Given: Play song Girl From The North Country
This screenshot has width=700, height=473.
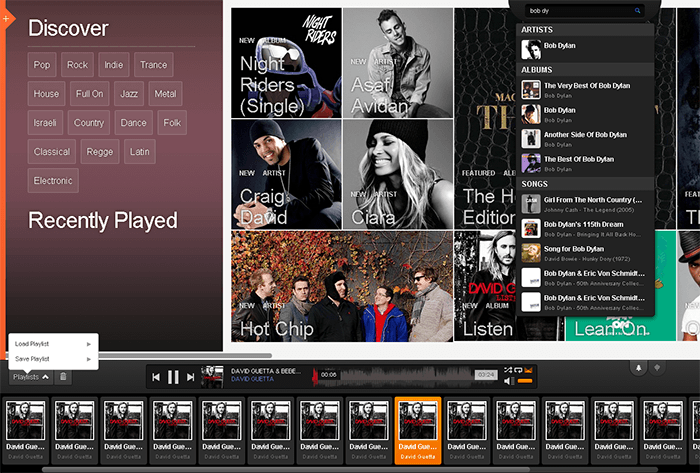Looking at the screenshot, I should click(x=585, y=204).
